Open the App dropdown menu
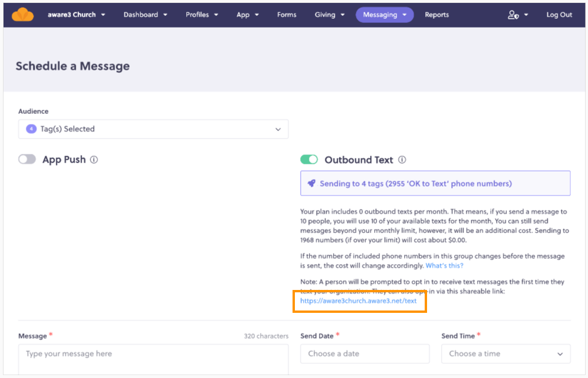 click(x=247, y=15)
